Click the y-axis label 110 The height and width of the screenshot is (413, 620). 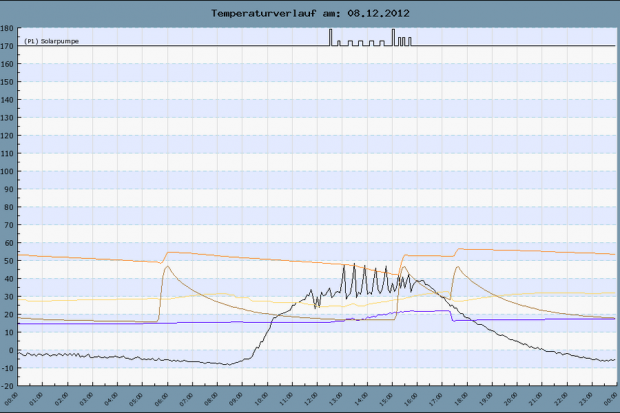7,153
